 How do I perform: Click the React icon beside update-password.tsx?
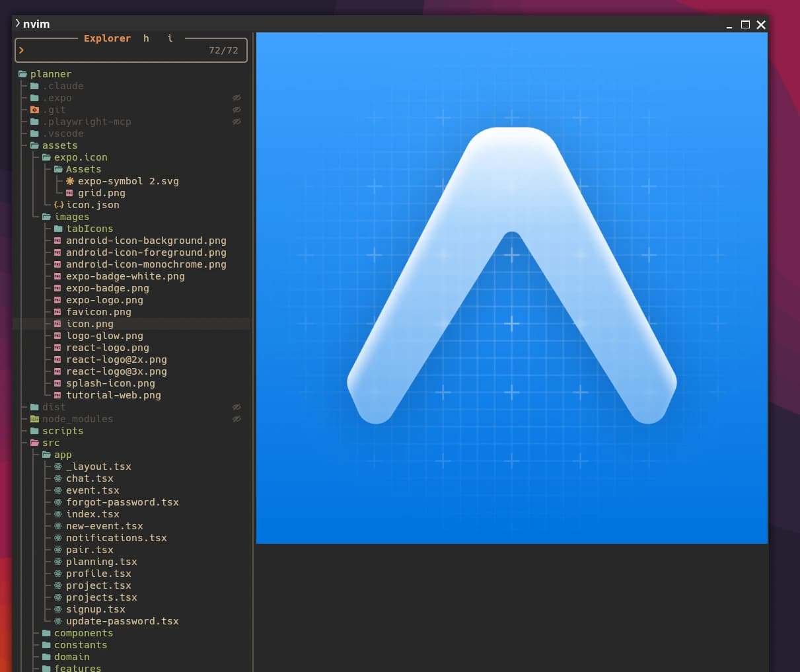(58, 621)
